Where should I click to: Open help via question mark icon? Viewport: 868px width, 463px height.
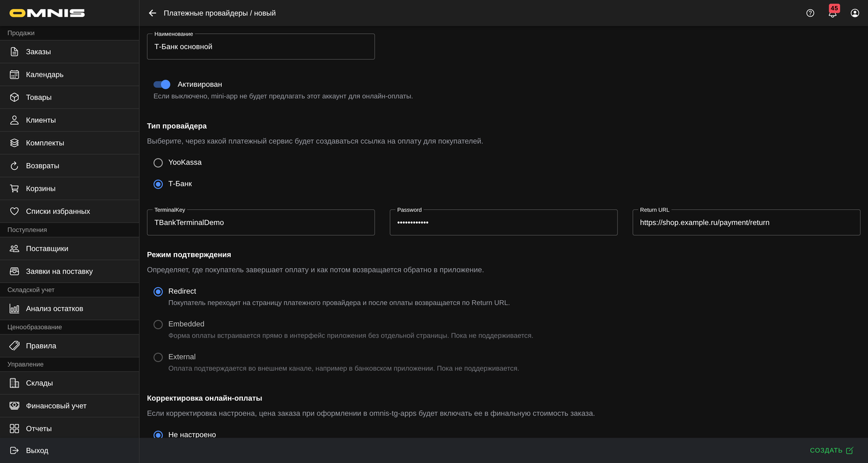[810, 13]
